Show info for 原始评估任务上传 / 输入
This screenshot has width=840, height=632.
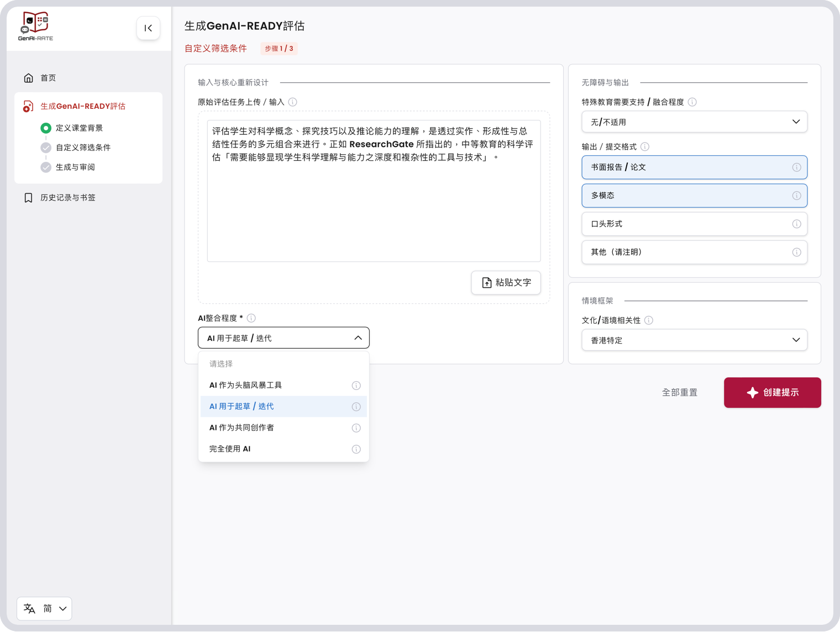pyautogui.click(x=293, y=102)
